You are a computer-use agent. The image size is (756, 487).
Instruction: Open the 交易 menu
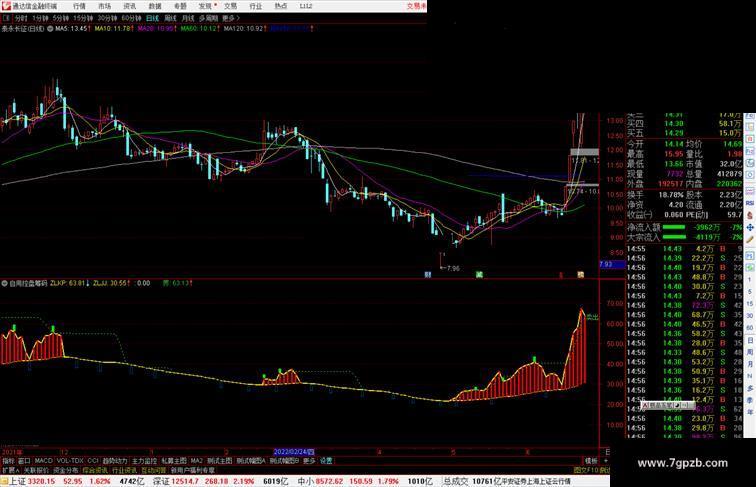tap(230, 6)
